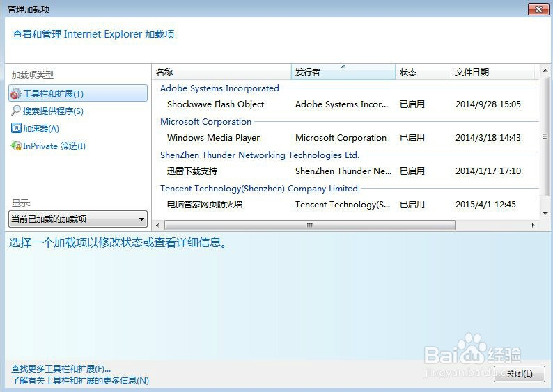This screenshot has width=553, height=392.
Task: Open the 显示 dropdown showing 当前已加载的加载项
Action: [x=78, y=219]
